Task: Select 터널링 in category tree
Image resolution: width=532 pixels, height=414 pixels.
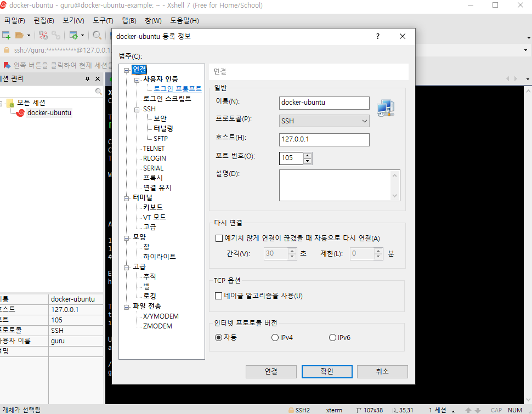Action: tap(163, 129)
